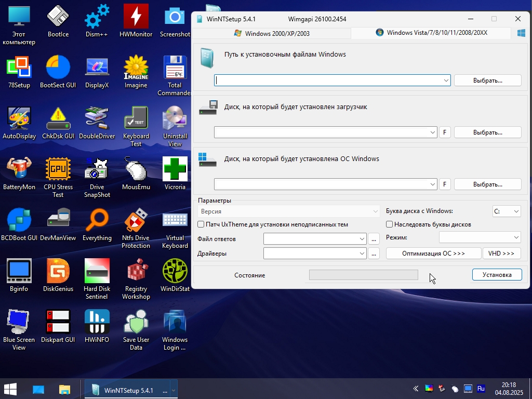Open File Explorer from taskbar
This screenshot has width=532, height=399.
point(64,389)
